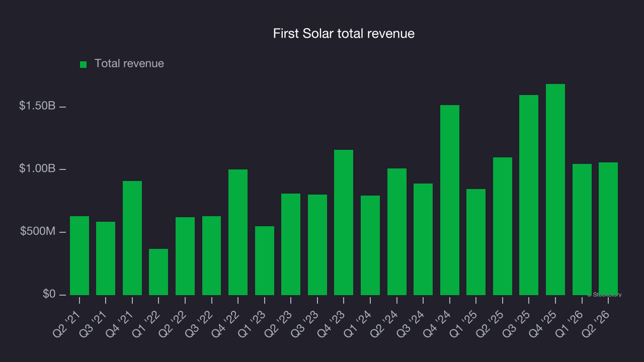Select the Q2 '23 revenue bar
The width and height of the screenshot is (644, 362).
[x=291, y=244]
